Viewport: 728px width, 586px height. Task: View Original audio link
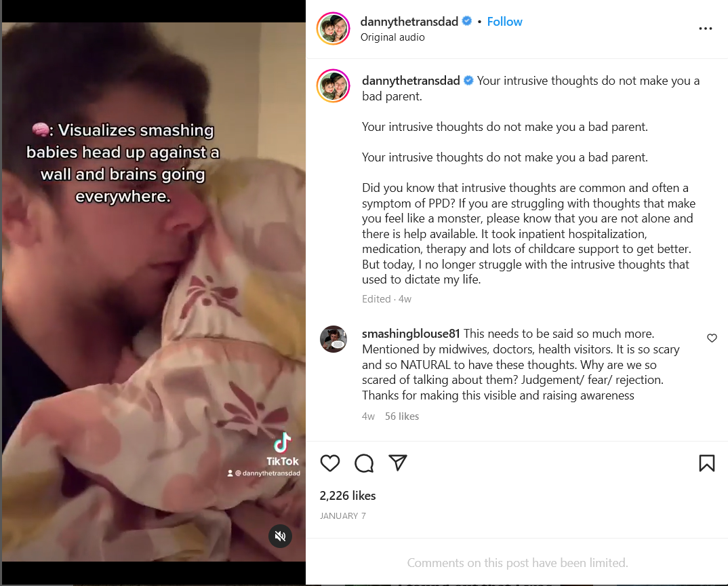coord(392,37)
